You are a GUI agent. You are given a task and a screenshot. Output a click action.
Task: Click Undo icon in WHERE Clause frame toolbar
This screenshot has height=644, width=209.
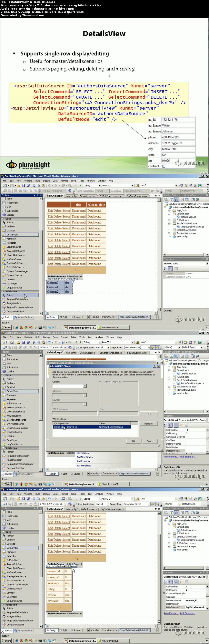pos(49,342)
